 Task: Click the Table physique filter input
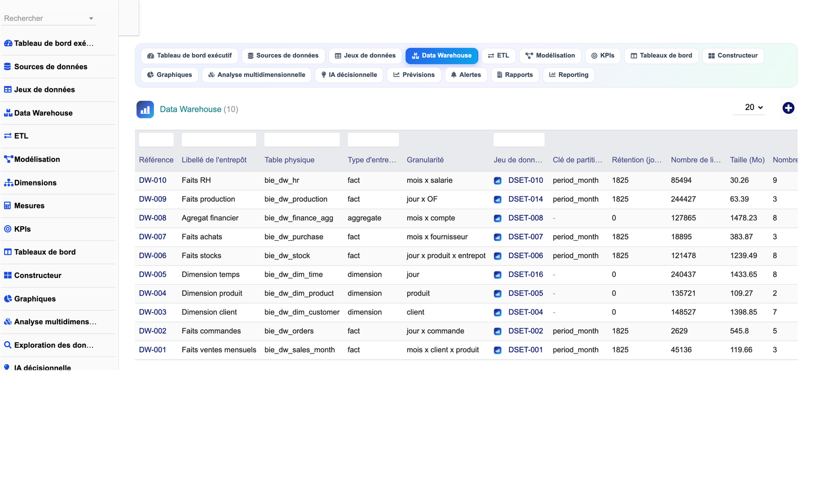coord(302,140)
